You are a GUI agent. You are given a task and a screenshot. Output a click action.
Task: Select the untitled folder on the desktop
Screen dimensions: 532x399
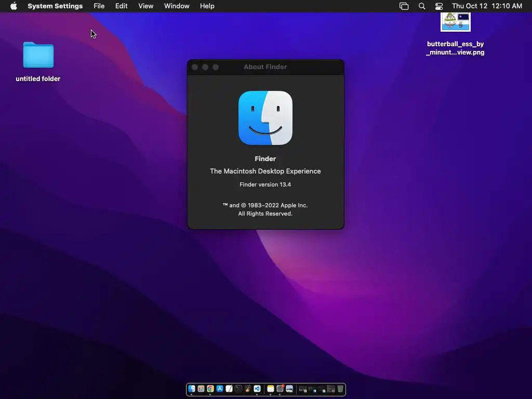(x=38, y=55)
